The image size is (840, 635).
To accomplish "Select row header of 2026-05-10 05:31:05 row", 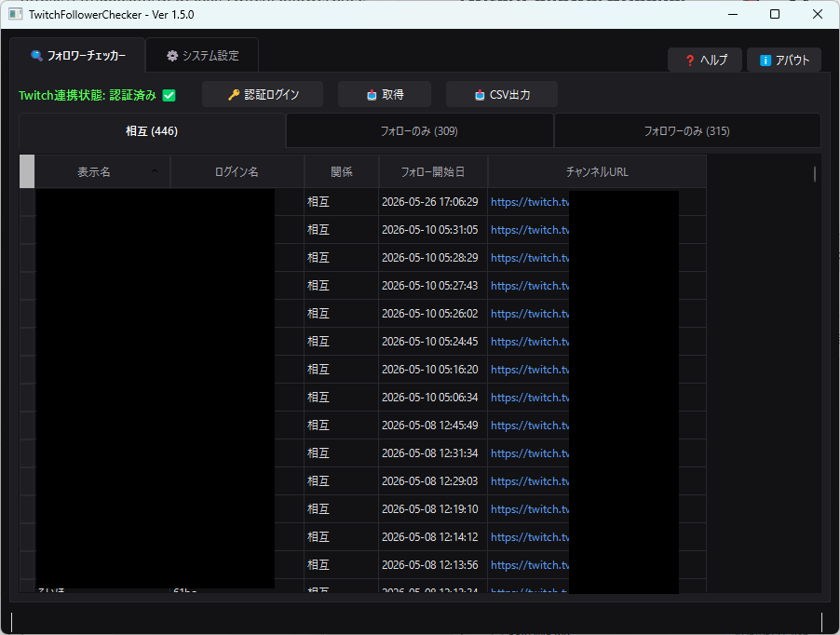I will 27,230.
